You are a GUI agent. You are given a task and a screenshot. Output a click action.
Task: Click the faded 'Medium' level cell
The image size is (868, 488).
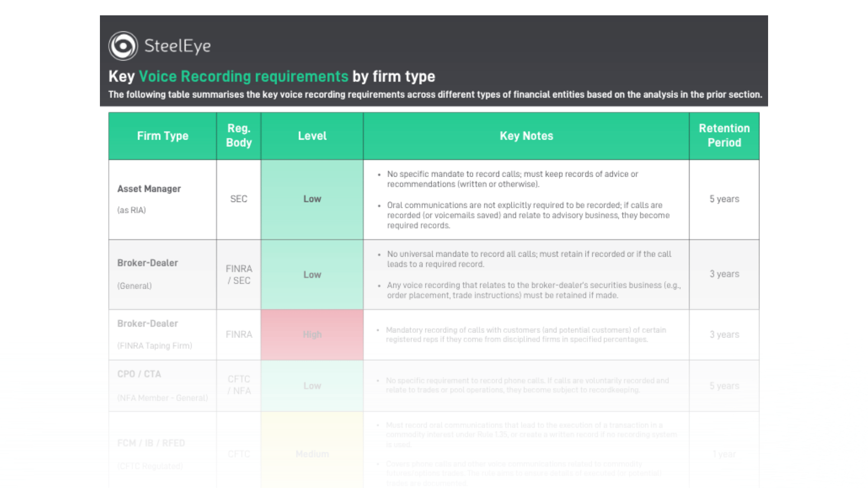(312, 454)
